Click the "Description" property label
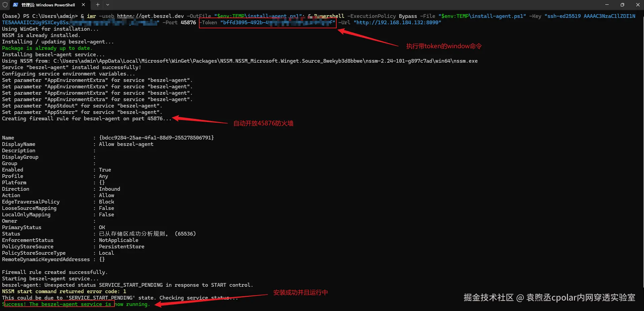Screen dimensions: 644x311 (19, 151)
